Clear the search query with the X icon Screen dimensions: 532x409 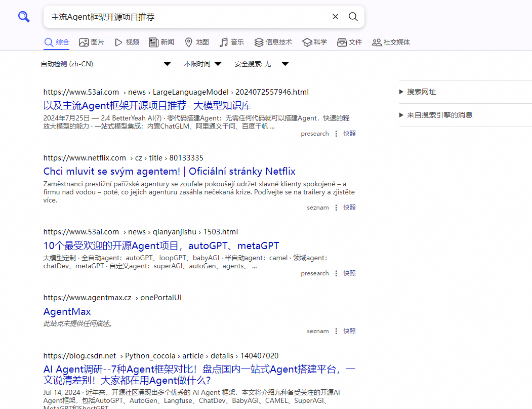pyautogui.click(x=335, y=17)
